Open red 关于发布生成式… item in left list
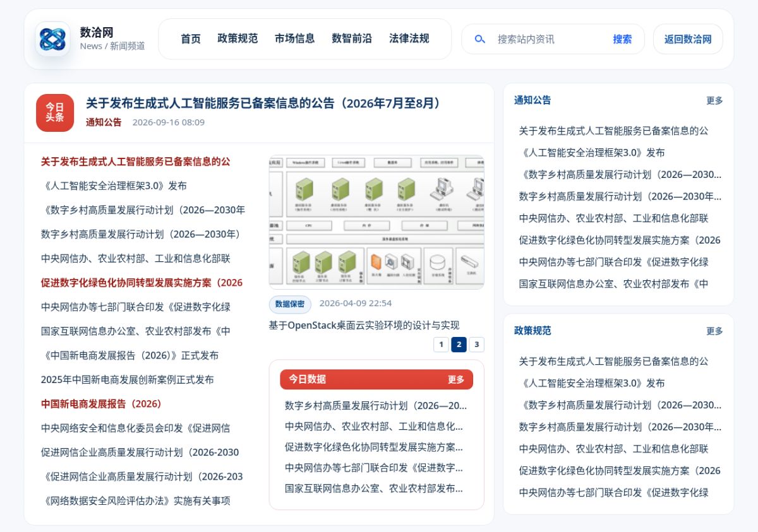758x532 pixels. click(136, 162)
